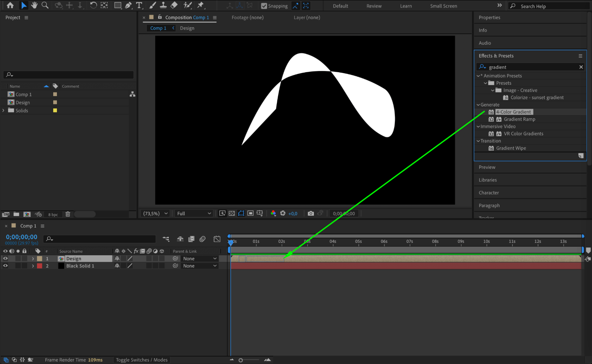Screen dimensions: 592x364
Task: Select the Rectangle shape tool
Action: [118, 5]
